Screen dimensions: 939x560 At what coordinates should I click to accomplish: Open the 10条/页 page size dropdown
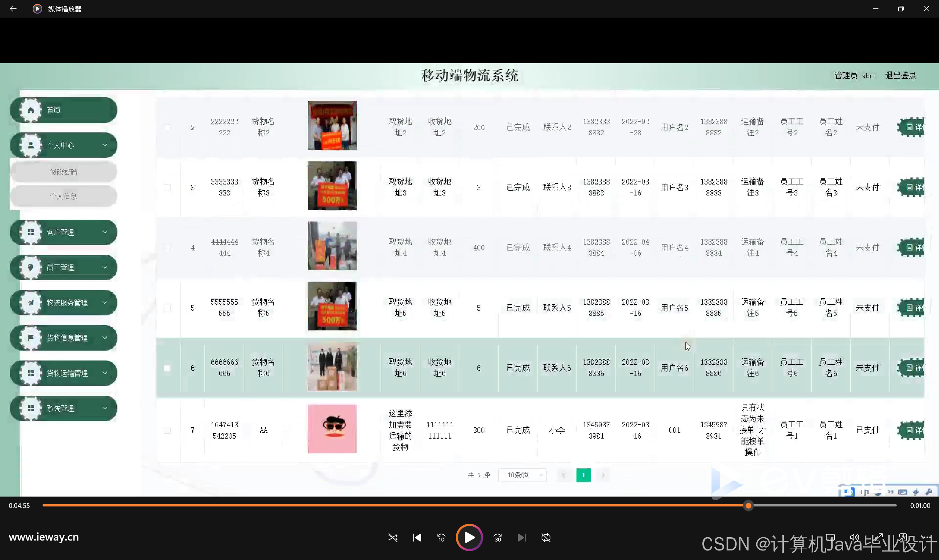click(522, 475)
